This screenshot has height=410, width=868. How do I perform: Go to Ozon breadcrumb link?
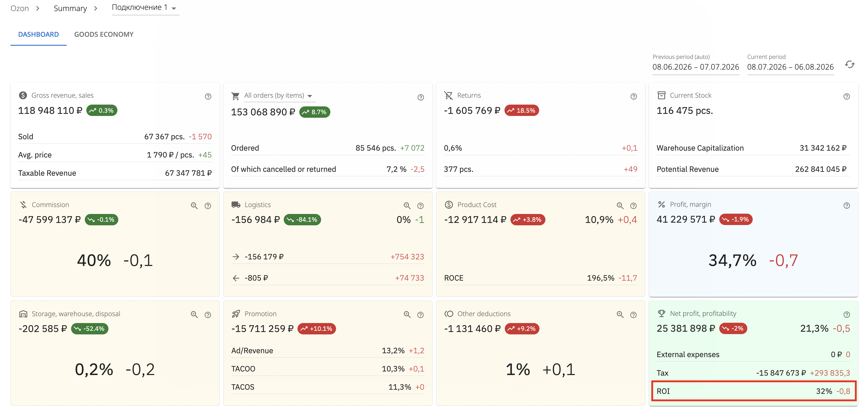click(19, 8)
